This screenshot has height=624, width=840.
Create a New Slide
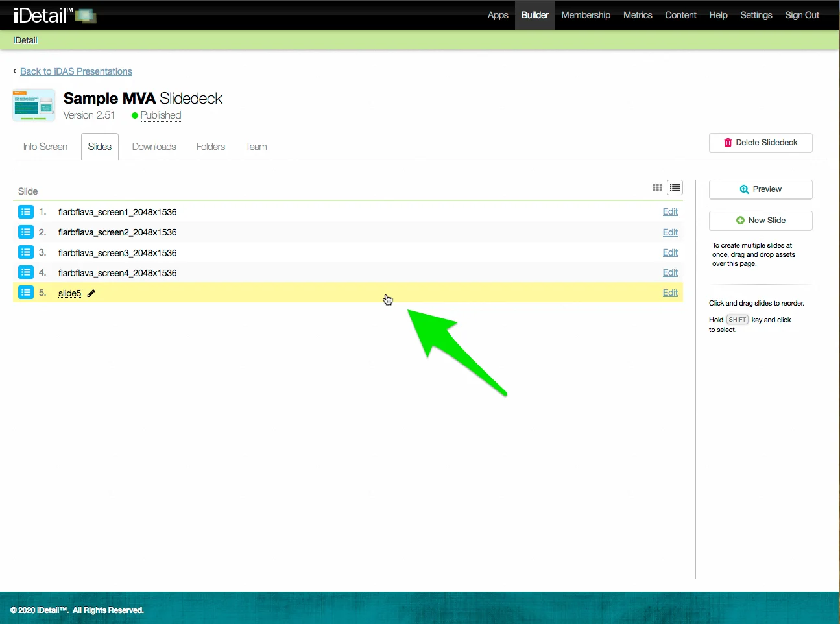click(x=761, y=221)
